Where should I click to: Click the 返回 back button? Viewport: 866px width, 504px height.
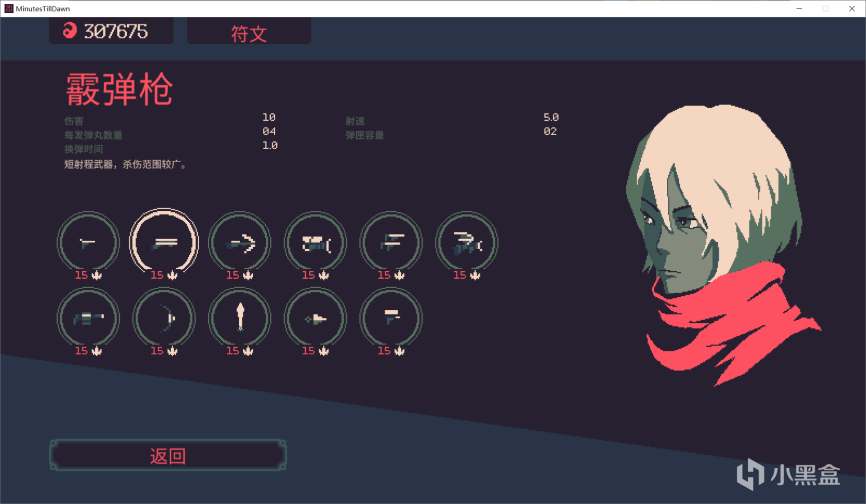[x=168, y=455]
